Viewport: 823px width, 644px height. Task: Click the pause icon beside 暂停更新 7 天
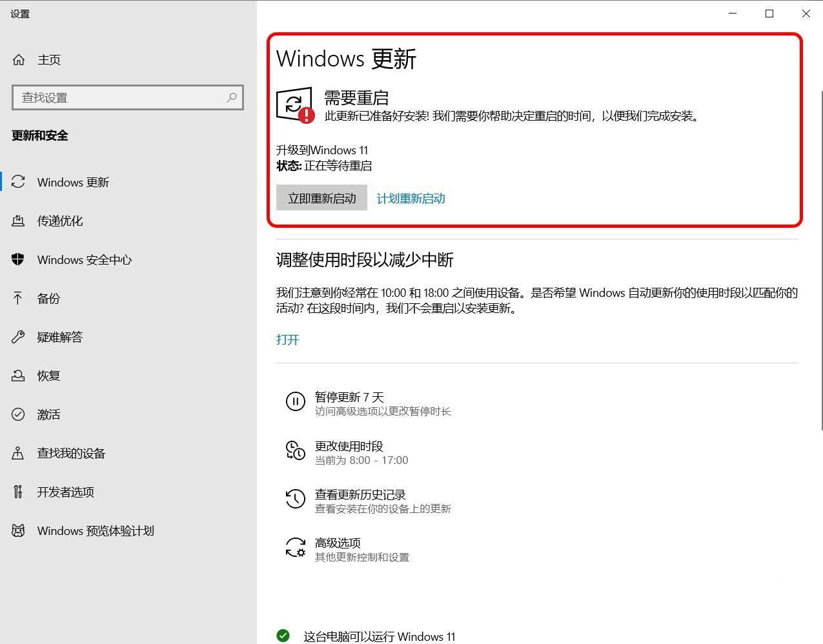tap(295, 401)
